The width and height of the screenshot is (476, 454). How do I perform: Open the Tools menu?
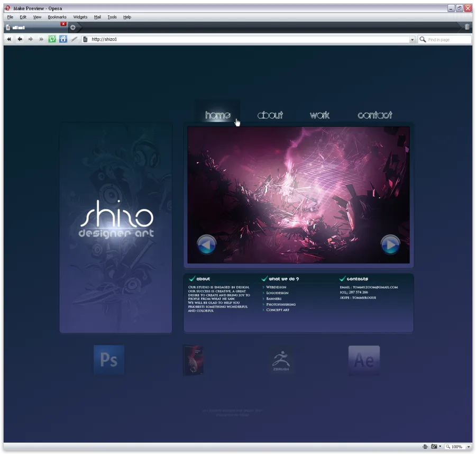tap(112, 17)
